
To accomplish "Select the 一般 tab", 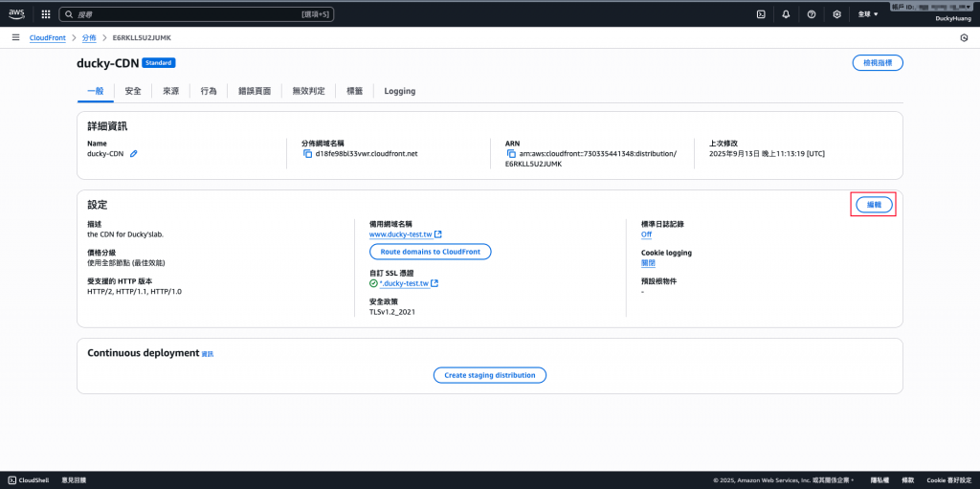I will pyautogui.click(x=96, y=91).
